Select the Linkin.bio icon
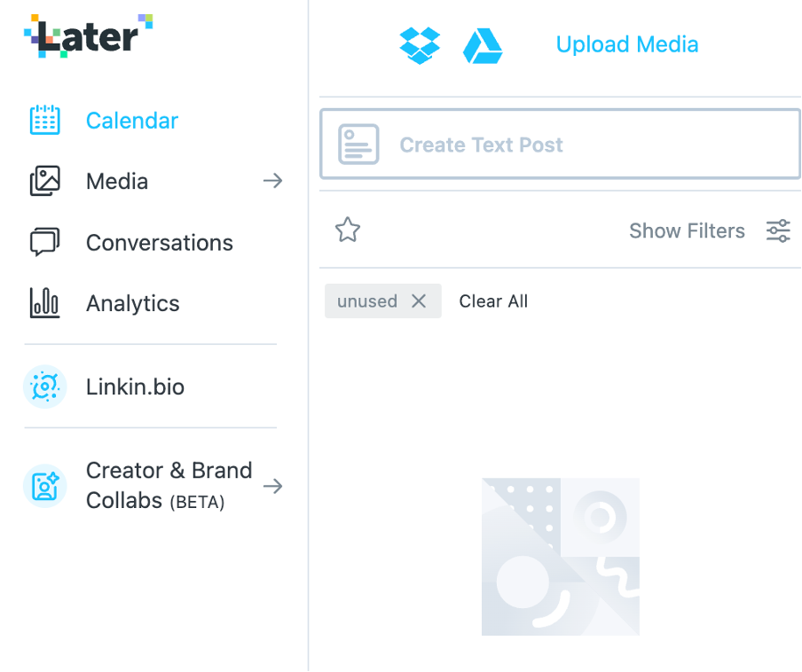The height and width of the screenshot is (672, 802). tap(45, 387)
